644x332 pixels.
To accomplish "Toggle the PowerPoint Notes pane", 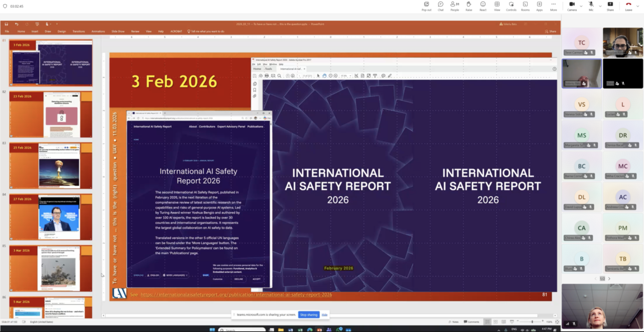I will tap(453, 322).
